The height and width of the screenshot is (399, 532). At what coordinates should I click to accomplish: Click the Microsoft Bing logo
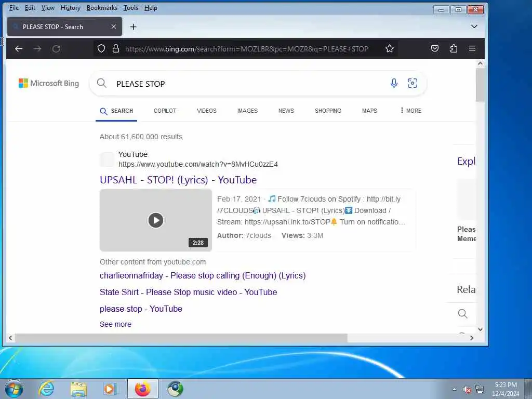click(48, 83)
